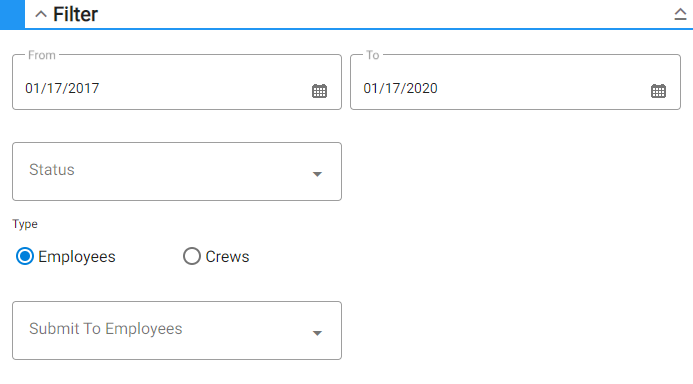Open the From date calendar picker
The height and width of the screenshot is (384, 693).
coord(319,91)
